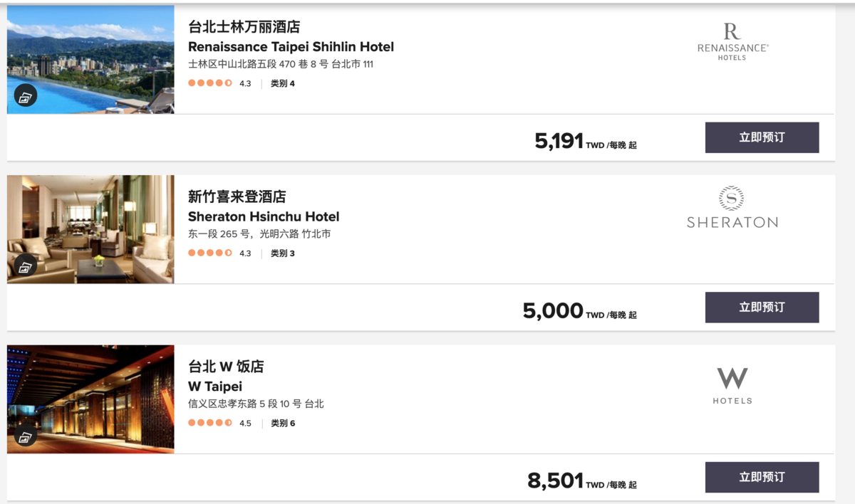Click the 新竹喜来登酒店 lounge thumbnail image
This screenshot has width=855, height=504.
click(x=90, y=229)
